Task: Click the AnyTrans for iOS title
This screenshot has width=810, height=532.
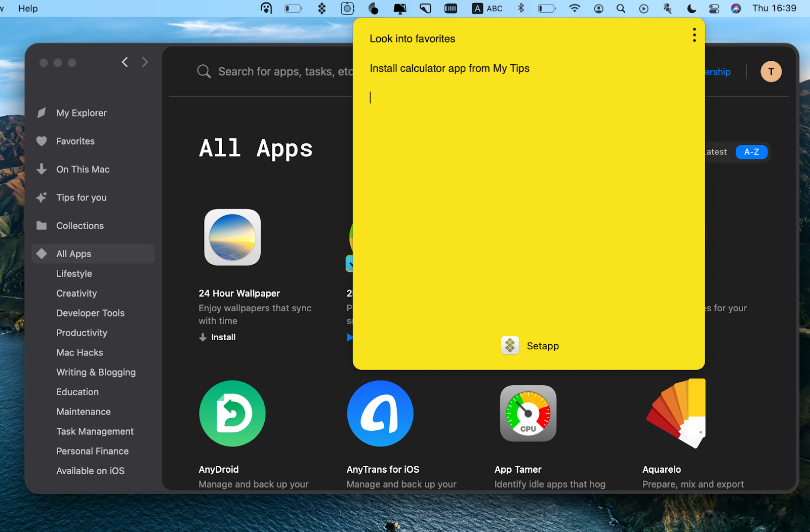Action: pyautogui.click(x=383, y=469)
